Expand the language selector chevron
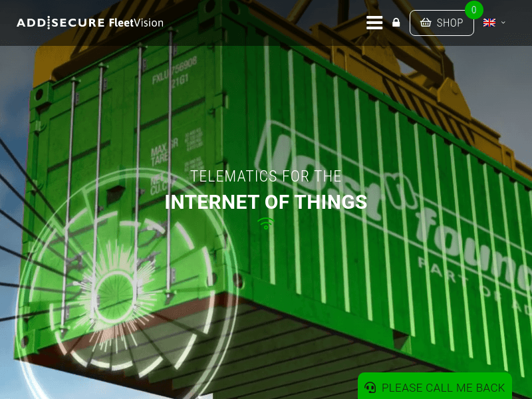The height and width of the screenshot is (399, 532). tap(503, 23)
